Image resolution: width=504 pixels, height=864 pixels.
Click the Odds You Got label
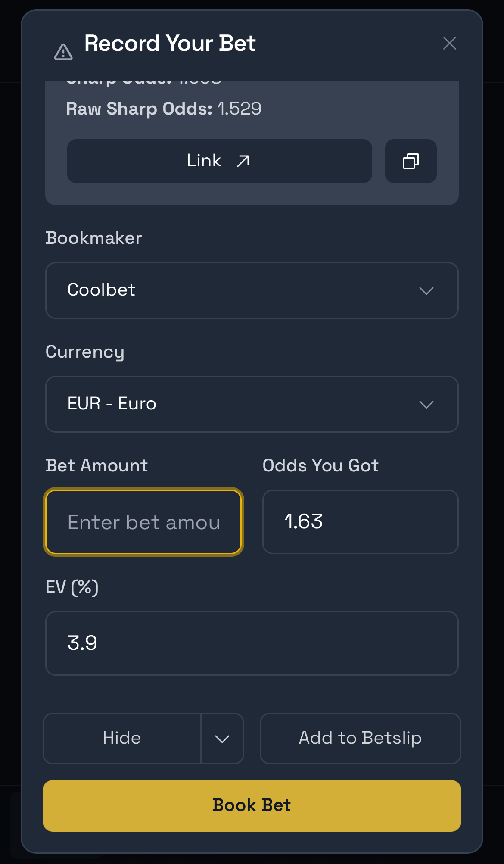click(x=320, y=465)
